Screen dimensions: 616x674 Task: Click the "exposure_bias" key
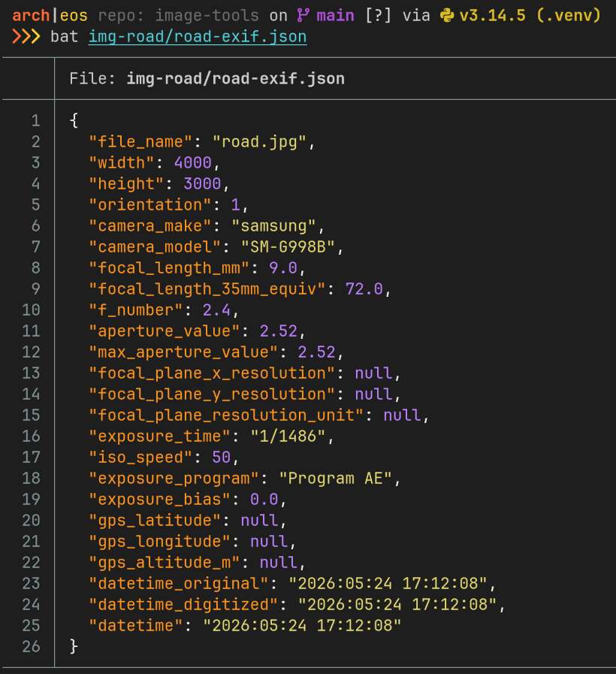pyautogui.click(x=159, y=500)
